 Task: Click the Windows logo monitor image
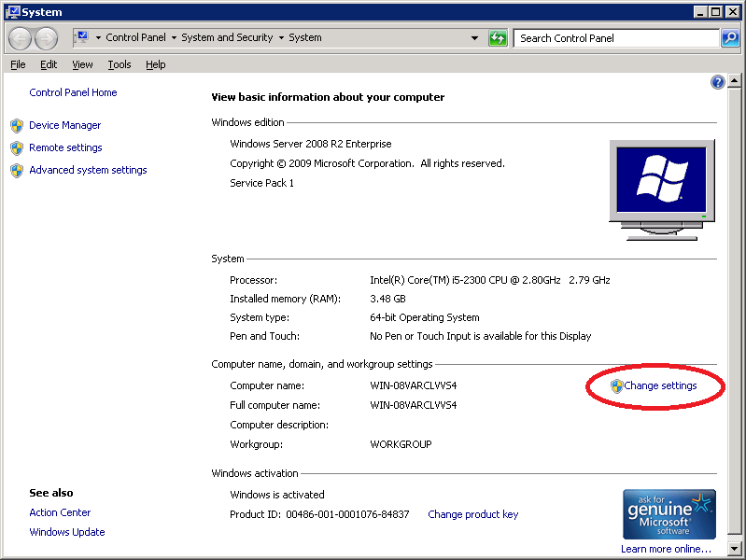click(662, 189)
